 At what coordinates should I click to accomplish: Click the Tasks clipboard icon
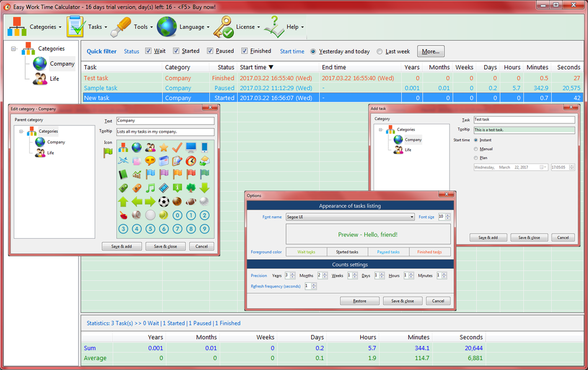click(x=74, y=27)
